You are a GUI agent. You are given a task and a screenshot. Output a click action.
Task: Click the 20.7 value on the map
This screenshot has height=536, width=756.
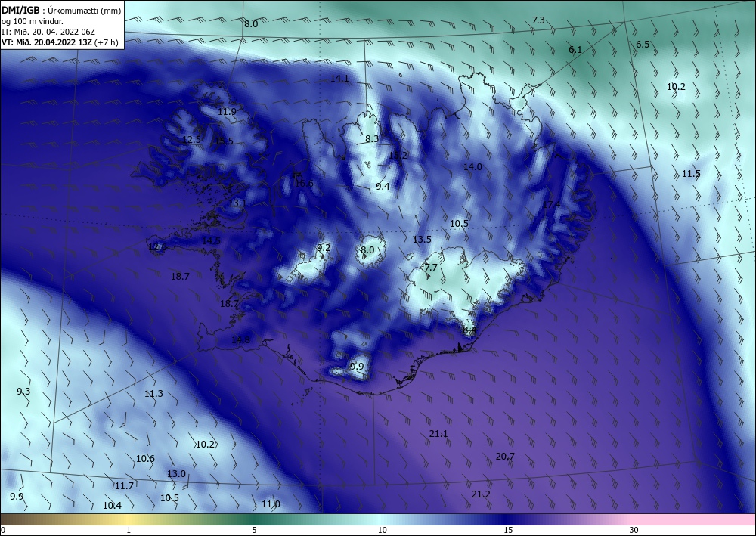pos(505,457)
